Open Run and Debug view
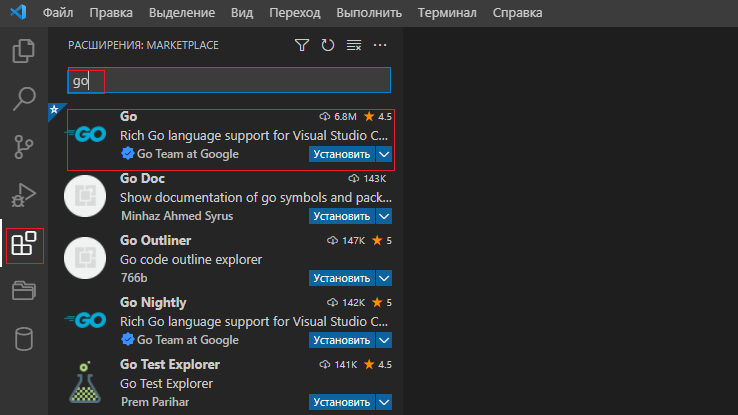 click(x=24, y=195)
